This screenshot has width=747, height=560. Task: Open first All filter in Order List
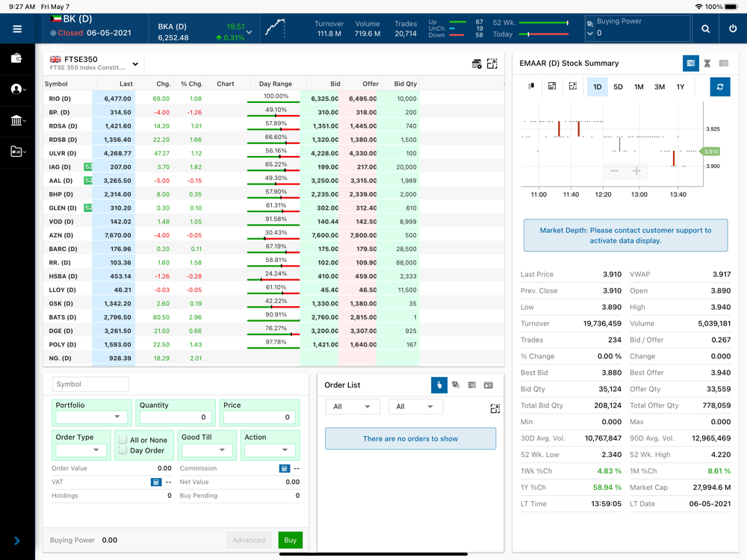click(353, 407)
